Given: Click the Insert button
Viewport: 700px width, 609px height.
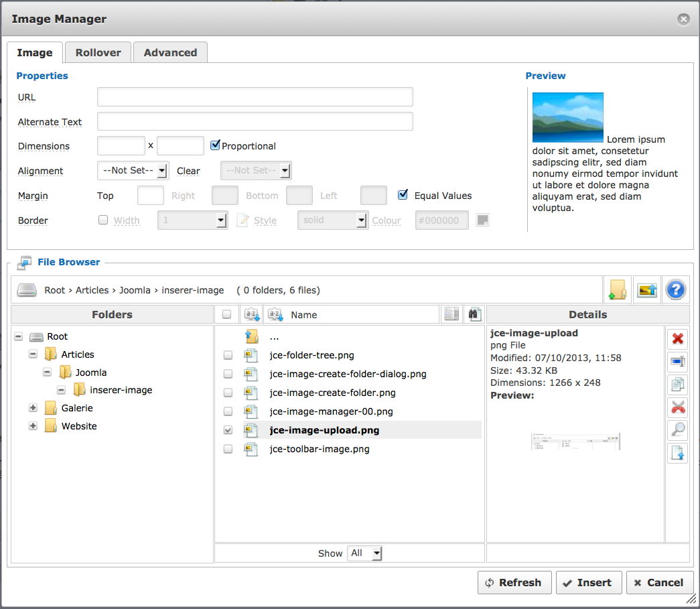Looking at the screenshot, I should coord(589,583).
